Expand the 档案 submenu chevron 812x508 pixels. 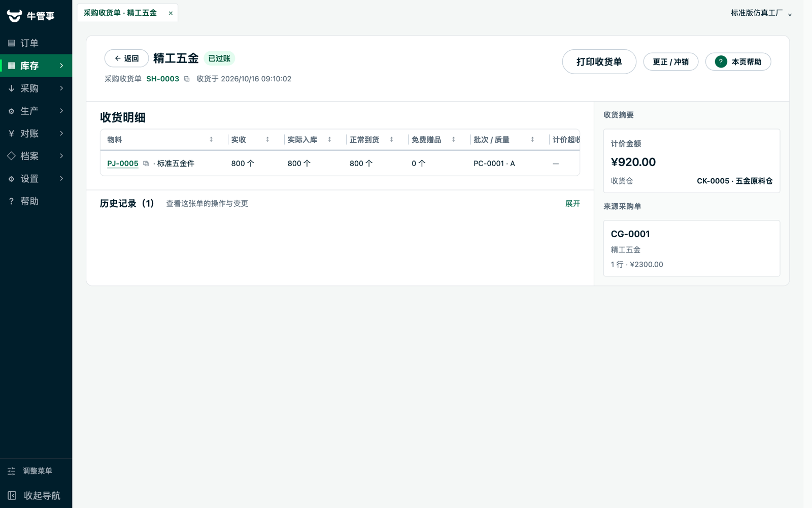point(61,156)
